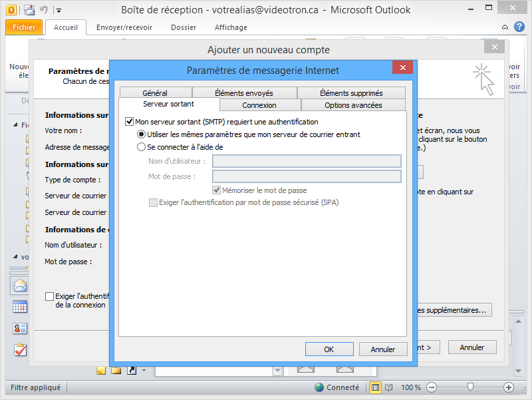Switch to the Éléments envoyés tab

pos(244,93)
